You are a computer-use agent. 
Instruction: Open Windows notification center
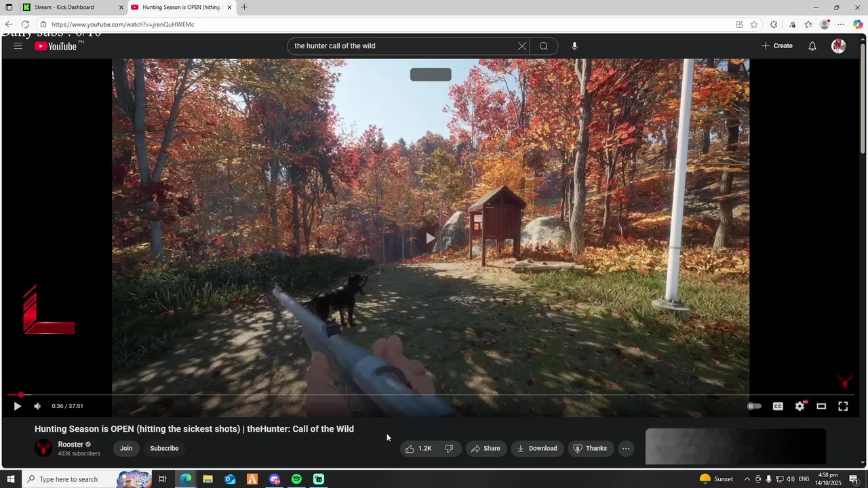[x=854, y=479]
